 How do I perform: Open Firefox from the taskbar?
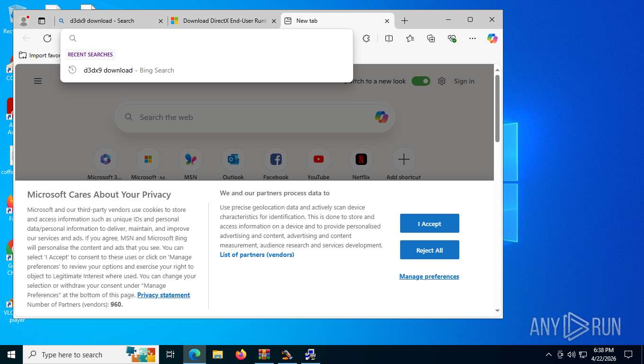tap(241, 355)
